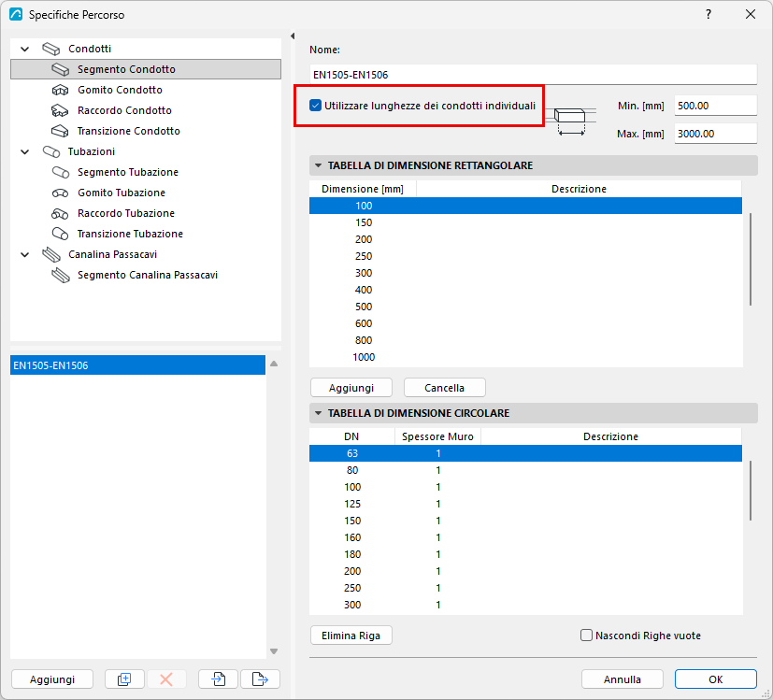Collapse Tabella di Dimensione Rettangolare section
Screen dimensions: 773x700
(x=319, y=165)
